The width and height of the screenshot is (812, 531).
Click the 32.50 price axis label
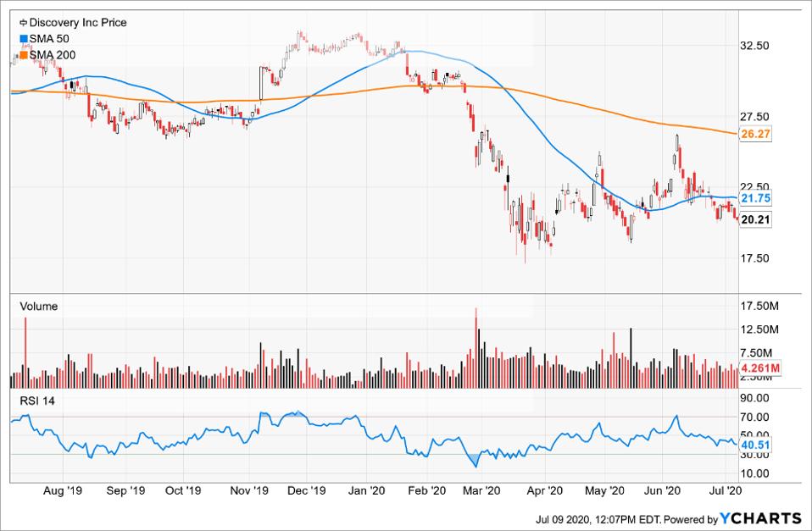tap(755, 46)
